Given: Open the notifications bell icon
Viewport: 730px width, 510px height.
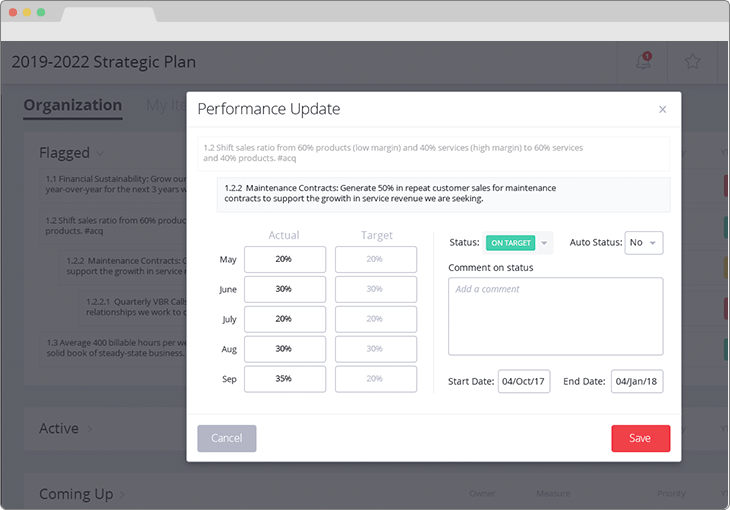Looking at the screenshot, I should tap(643, 61).
